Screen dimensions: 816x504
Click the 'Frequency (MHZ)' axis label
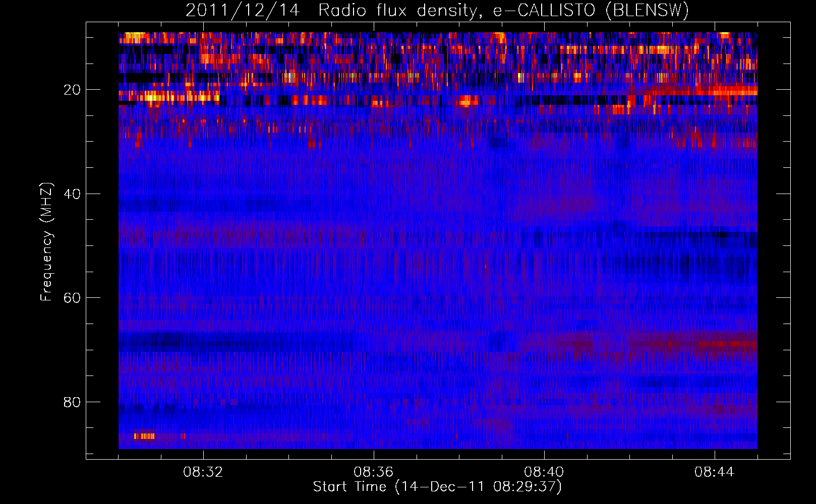(x=46, y=242)
